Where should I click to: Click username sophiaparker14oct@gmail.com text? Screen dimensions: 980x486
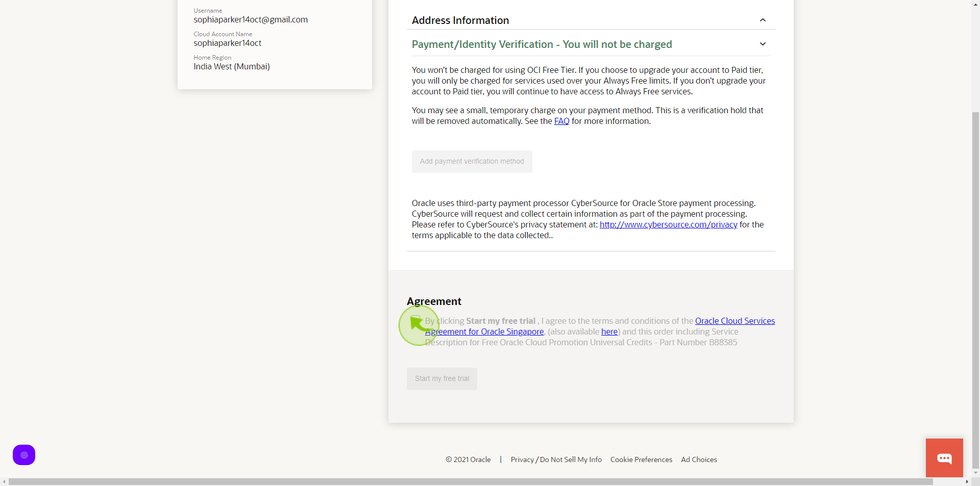[x=251, y=19]
